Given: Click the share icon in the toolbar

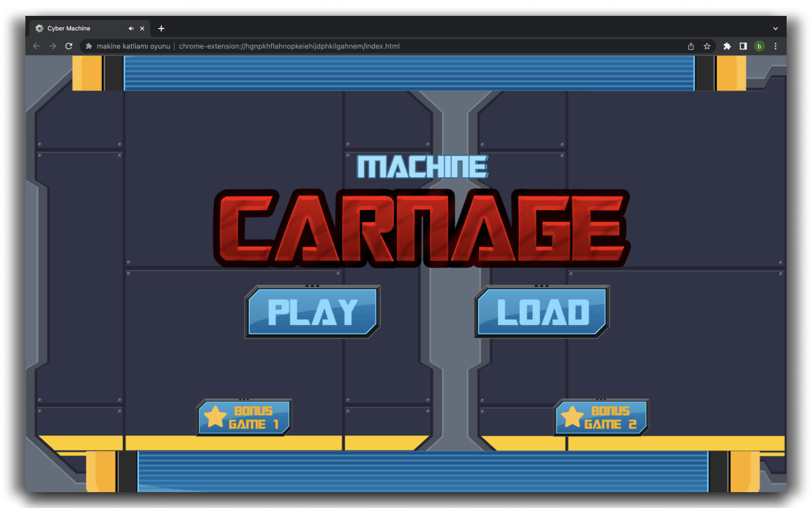Looking at the screenshot, I should pos(691,46).
